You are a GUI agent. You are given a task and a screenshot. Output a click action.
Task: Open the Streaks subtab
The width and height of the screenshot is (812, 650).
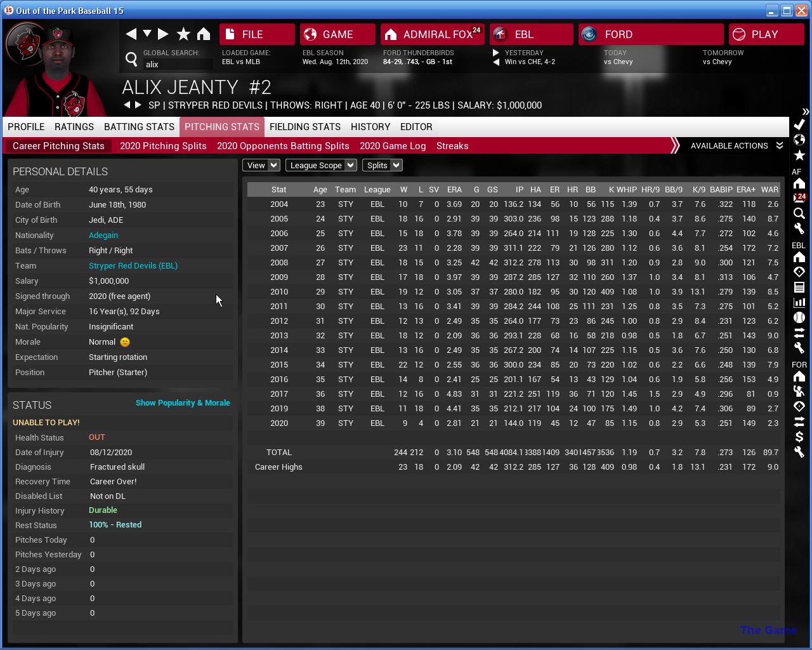pos(452,146)
